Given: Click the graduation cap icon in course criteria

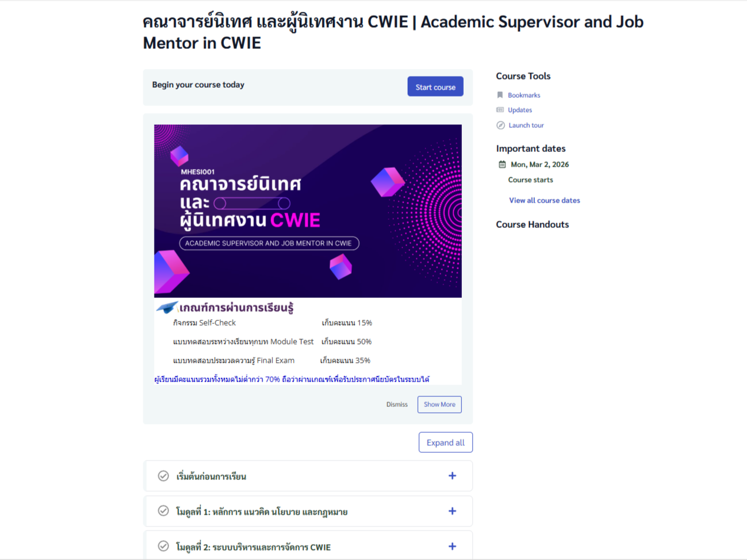Looking at the screenshot, I should coord(167,307).
